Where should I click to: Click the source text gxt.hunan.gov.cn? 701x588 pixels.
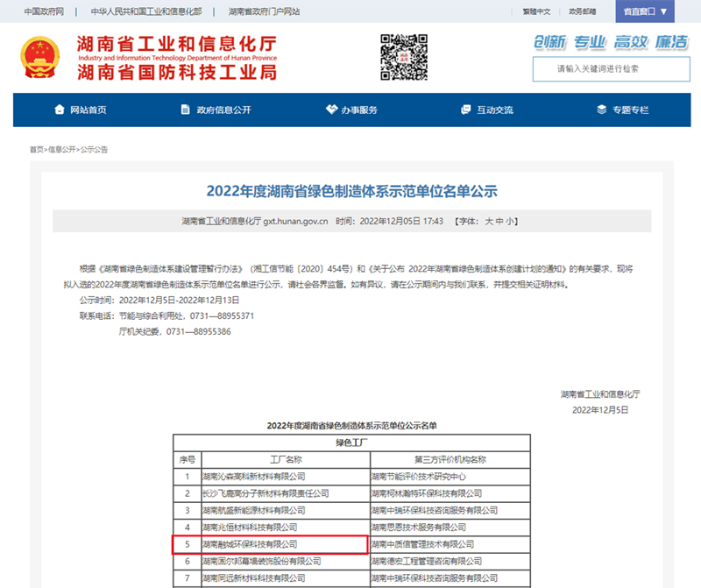295,222
